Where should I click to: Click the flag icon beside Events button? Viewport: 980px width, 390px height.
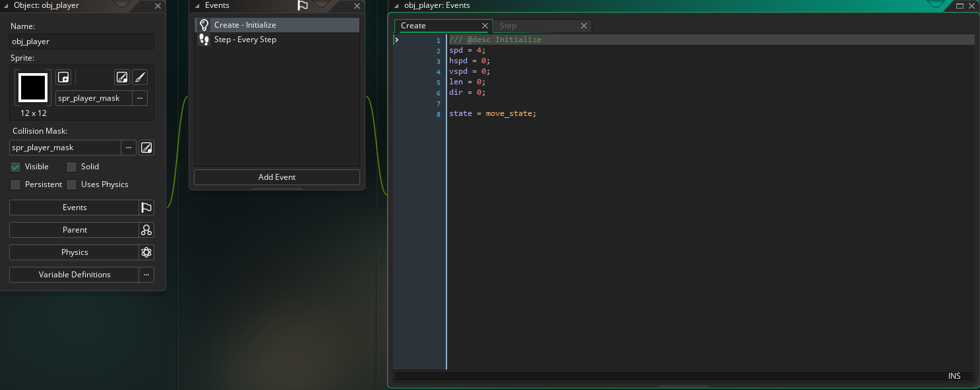(x=146, y=208)
